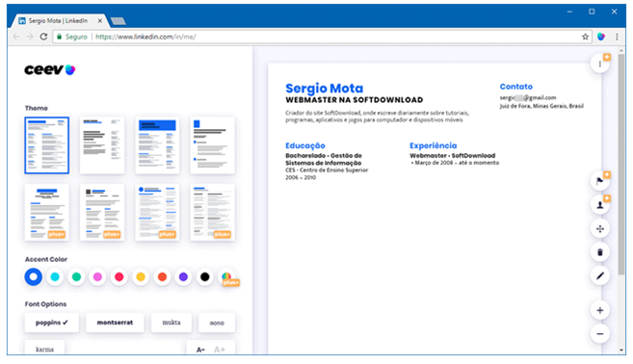Close the Sergio Mota LinkedIn tab
Image resolution: width=633 pixels, height=364 pixels.
point(99,20)
